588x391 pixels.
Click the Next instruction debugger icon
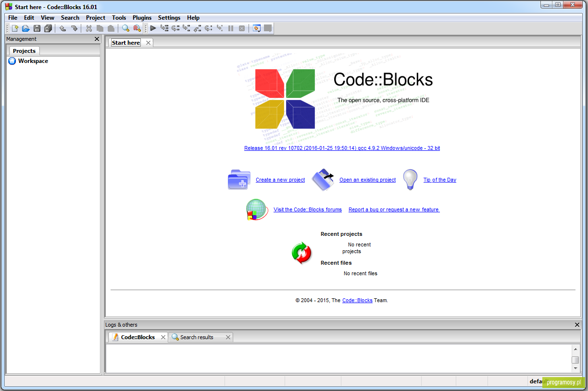[209, 28]
